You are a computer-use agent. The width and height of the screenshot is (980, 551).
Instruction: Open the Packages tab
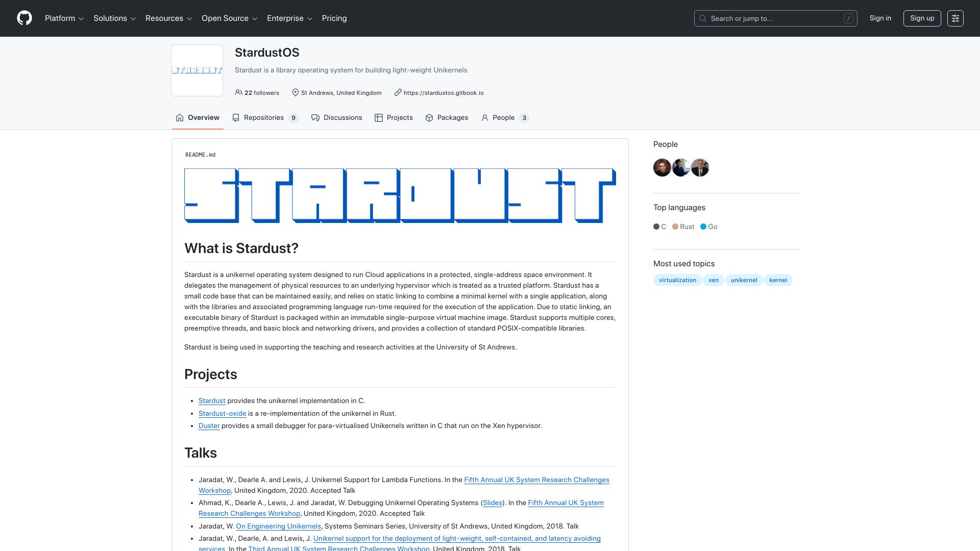(x=447, y=118)
